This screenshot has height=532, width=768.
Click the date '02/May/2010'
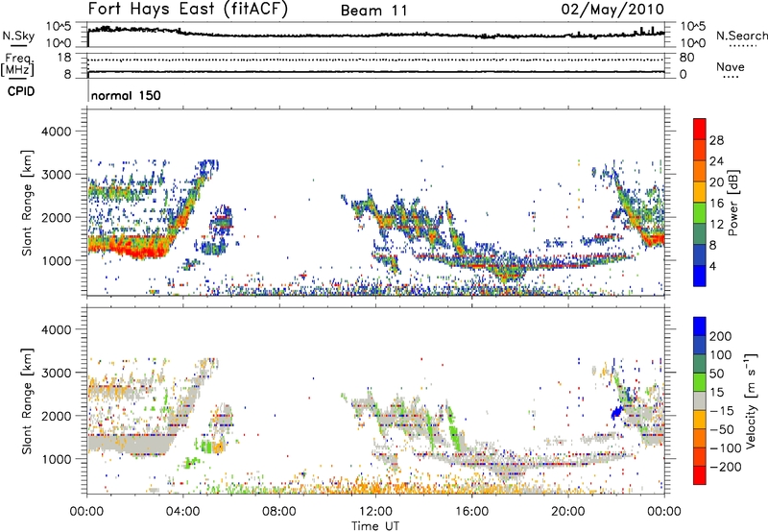click(x=612, y=10)
